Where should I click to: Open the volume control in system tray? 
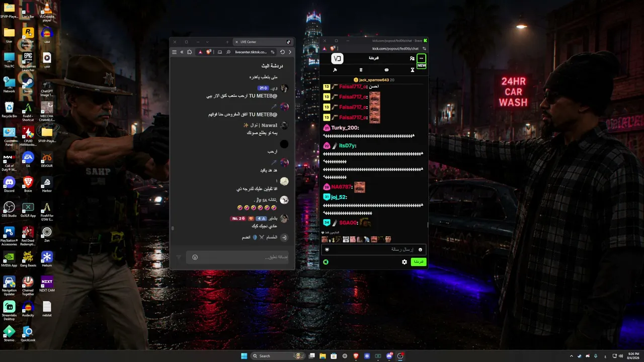point(620,356)
